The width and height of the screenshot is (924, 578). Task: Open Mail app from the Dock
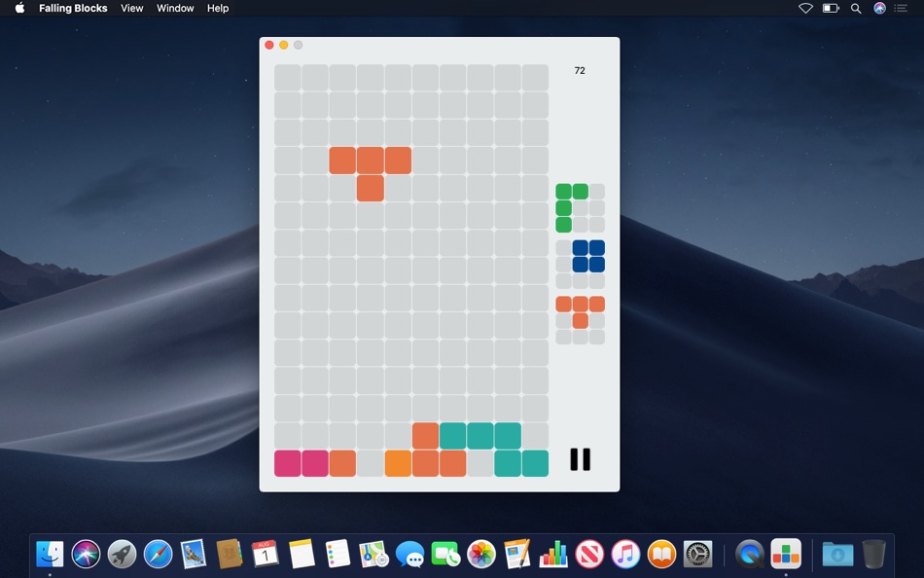(194, 555)
